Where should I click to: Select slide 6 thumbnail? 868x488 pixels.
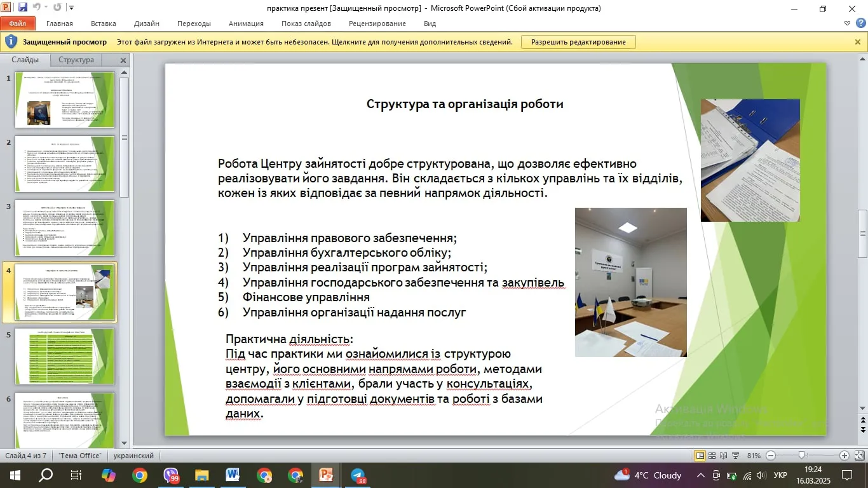(x=64, y=421)
